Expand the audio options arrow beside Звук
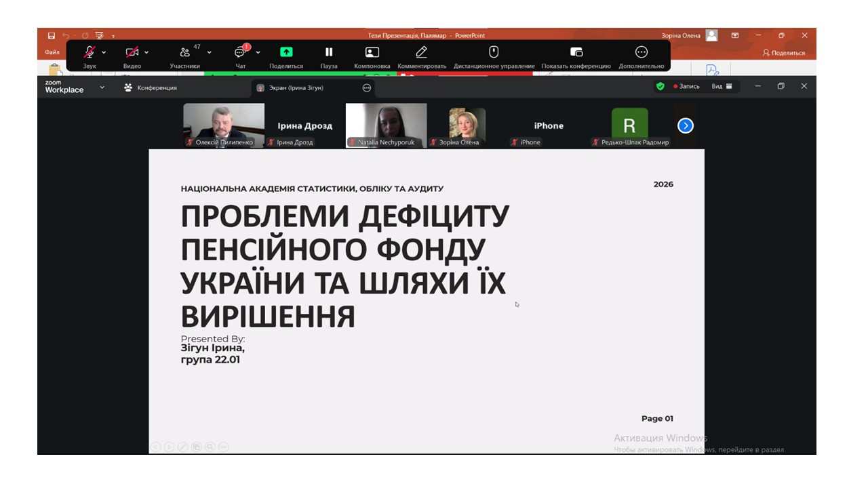The width and height of the screenshot is (868, 488). coord(104,52)
